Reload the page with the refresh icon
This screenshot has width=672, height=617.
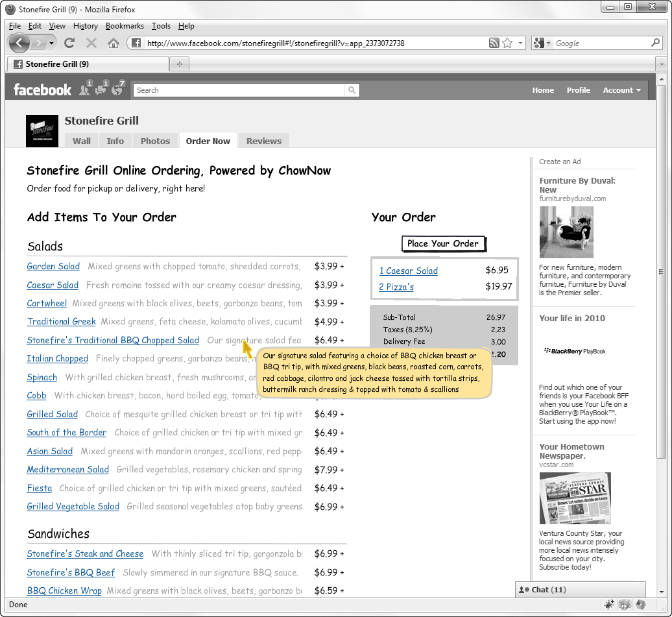click(69, 43)
